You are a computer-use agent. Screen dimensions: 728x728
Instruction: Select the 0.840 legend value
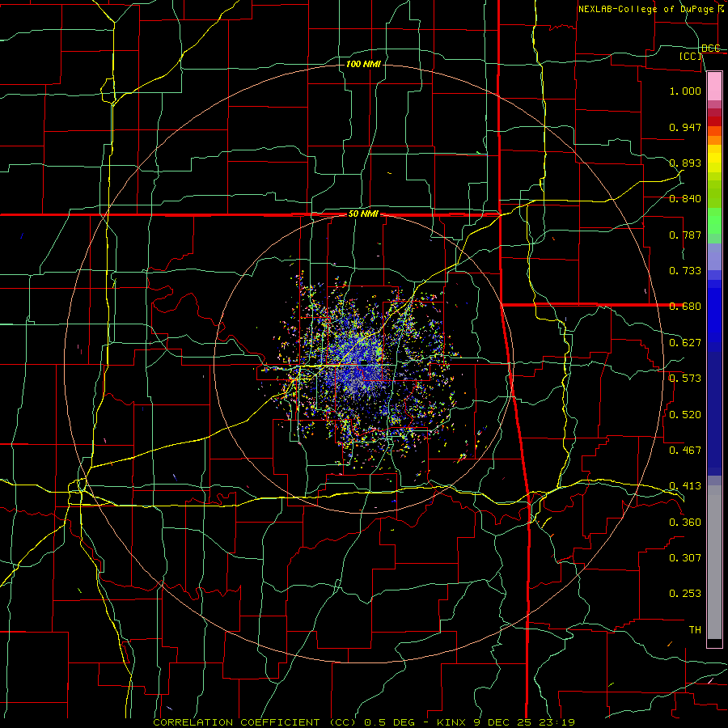click(685, 199)
